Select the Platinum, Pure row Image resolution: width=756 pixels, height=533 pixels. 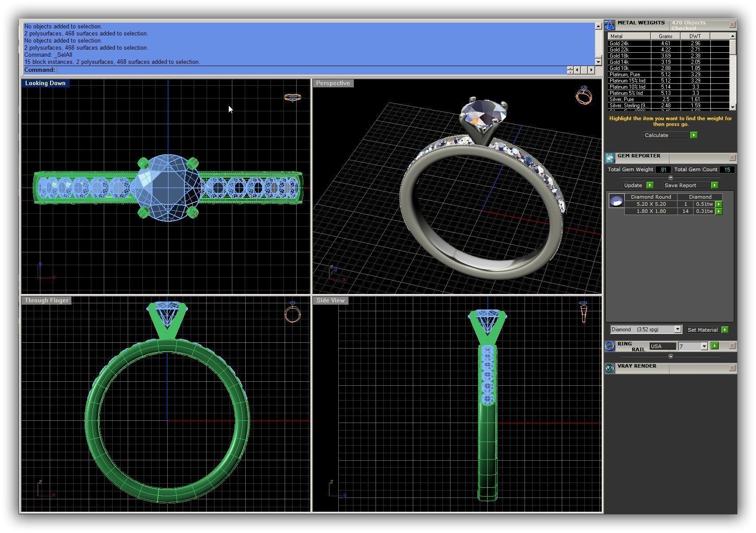pyautogui.click(x=669, y=74)
